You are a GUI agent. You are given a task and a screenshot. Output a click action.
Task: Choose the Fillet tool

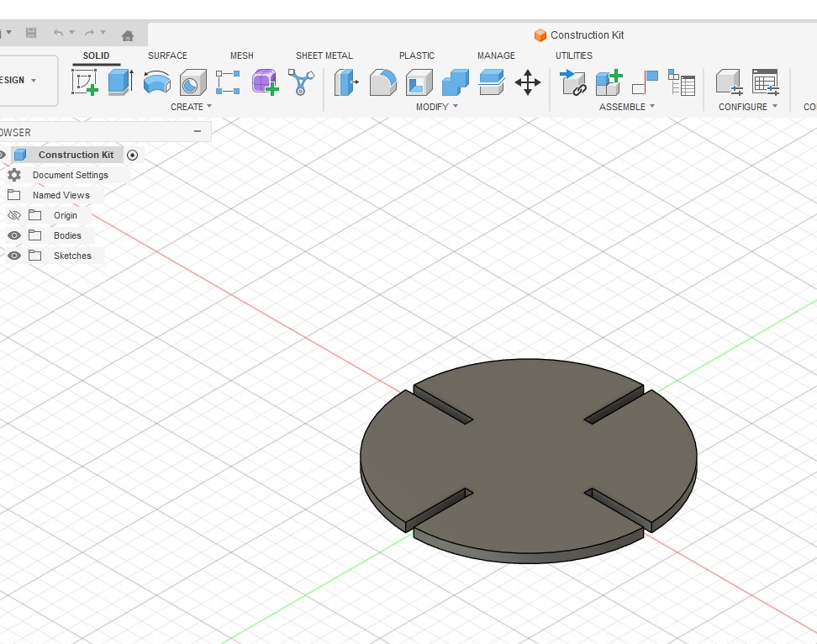tap(383, 82)
